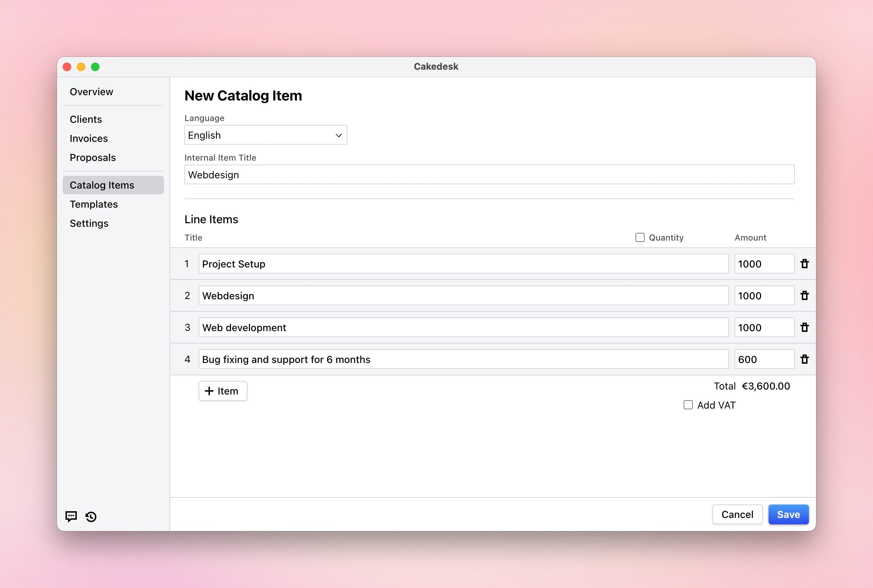This screenshot has height=588, width=873.
Task: Enable the Quantity checkbox
Action: (640, 237)
